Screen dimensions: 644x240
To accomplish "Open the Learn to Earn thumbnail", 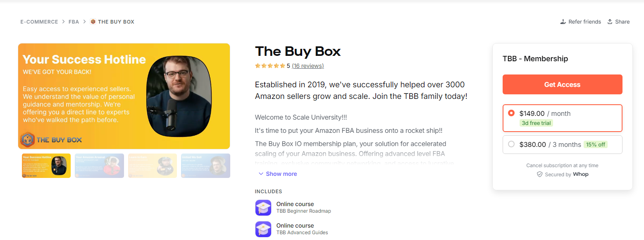I will [152, 166].
